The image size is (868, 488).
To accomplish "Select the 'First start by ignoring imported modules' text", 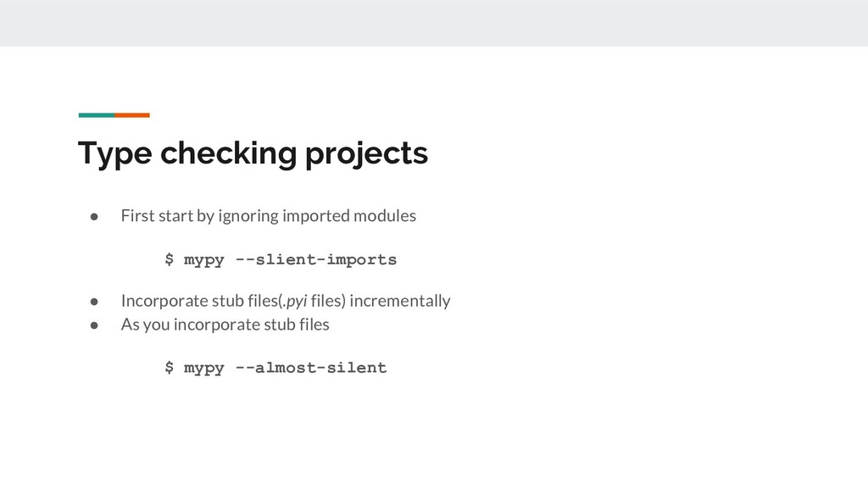I will pos(268,216).
